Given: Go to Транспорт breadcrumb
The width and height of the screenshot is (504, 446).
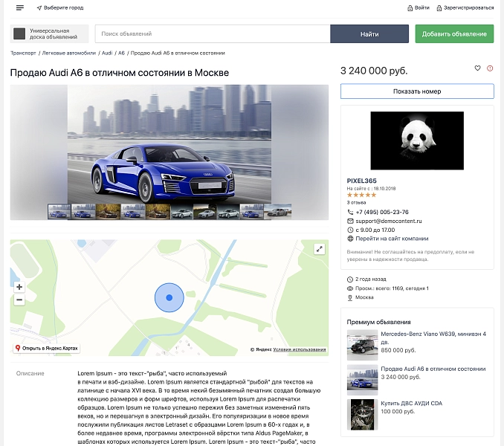Looking at the screenshot, I should (x=23, y=53).
